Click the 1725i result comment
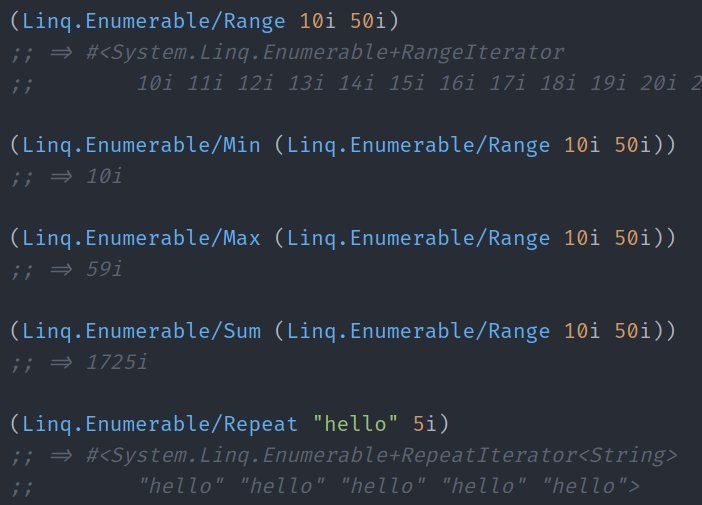The width and height of the screenshot is (702, 505). click(x=116, y=362)
